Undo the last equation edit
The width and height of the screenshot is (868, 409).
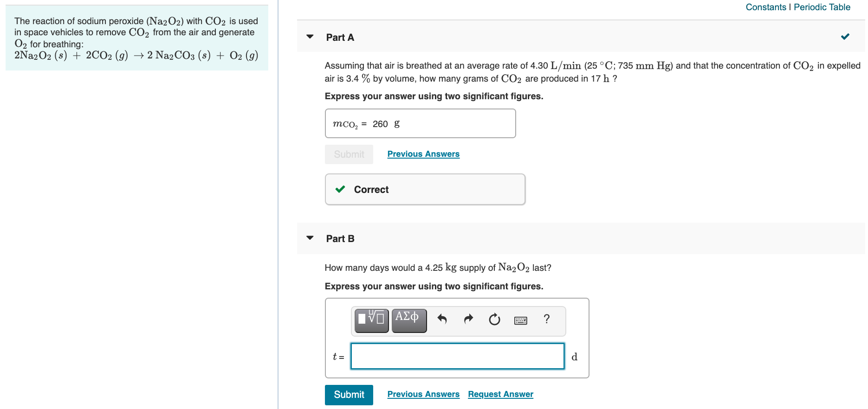click(x=441, y=320)
